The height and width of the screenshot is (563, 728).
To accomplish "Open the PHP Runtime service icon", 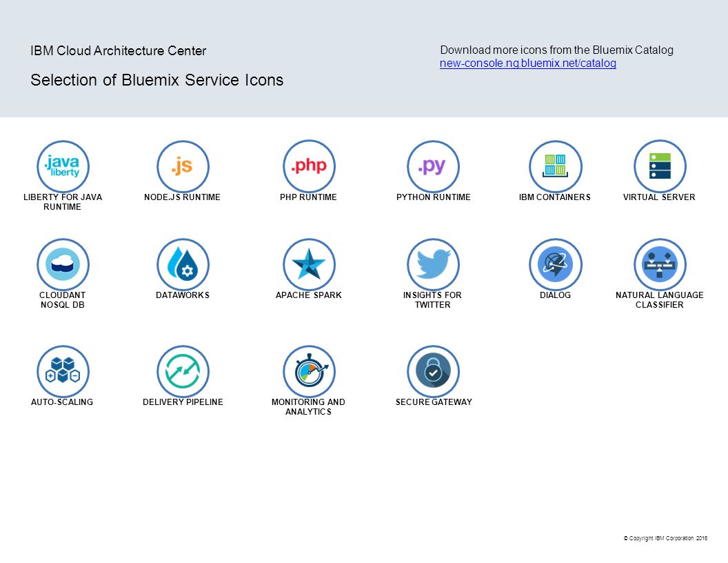I will [309, 166].
